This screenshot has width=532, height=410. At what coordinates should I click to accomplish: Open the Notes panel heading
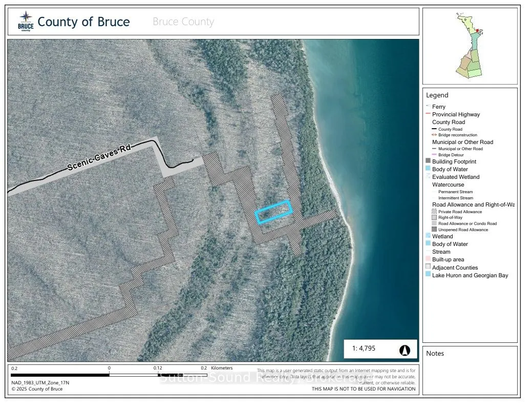tap(435, 353)
